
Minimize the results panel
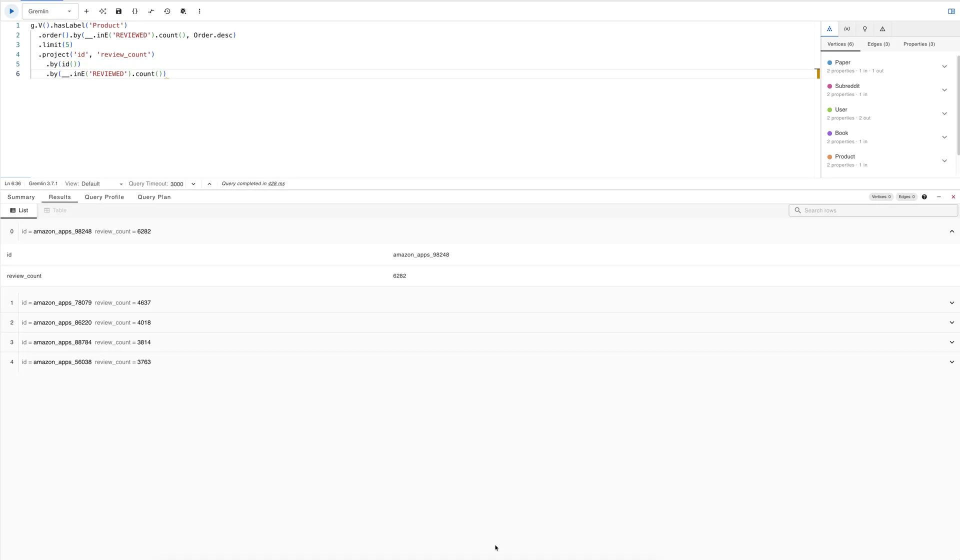[x=938, y=197]
